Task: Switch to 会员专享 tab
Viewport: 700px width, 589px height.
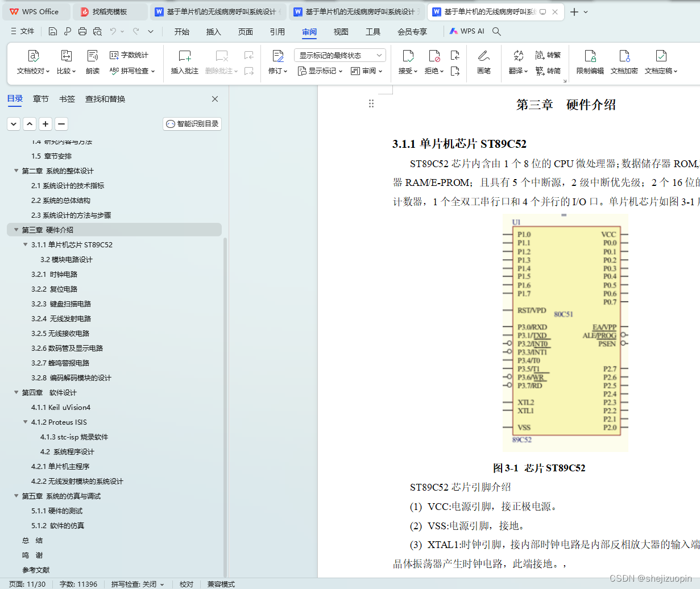Action: [x=412, y=31]
